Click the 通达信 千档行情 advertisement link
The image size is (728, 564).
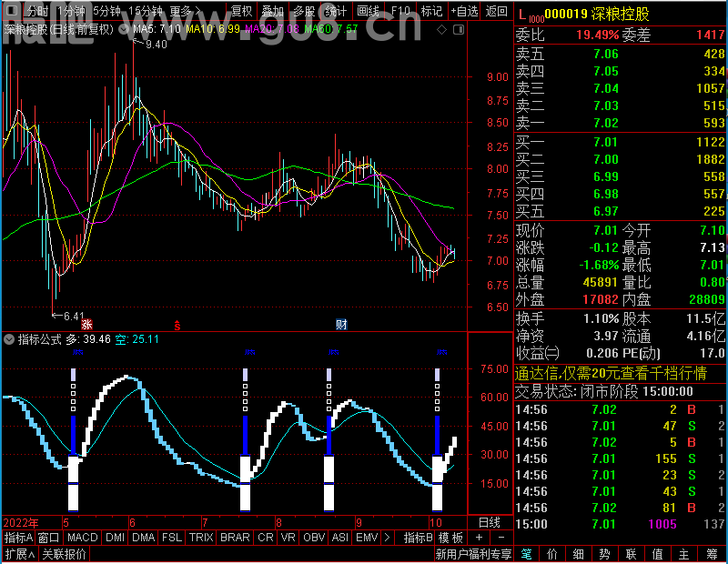coord(611,373)
